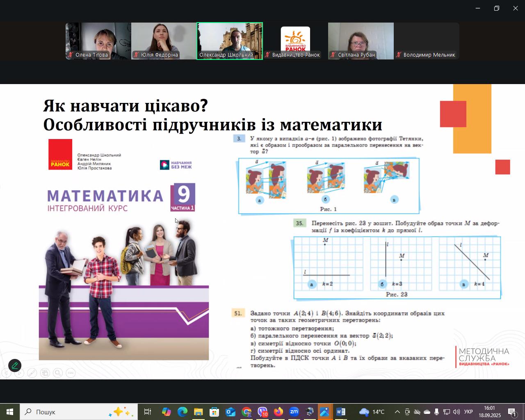This screenshot has width=525, height=420.
Task: Open the 14°C weather widget
Action: [x=372, y=412]
